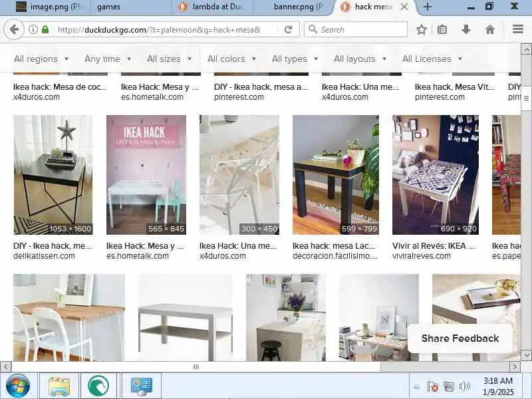Click vertical scrollbar down arrow
532x399 pixels.
click(x=526, y=355)
